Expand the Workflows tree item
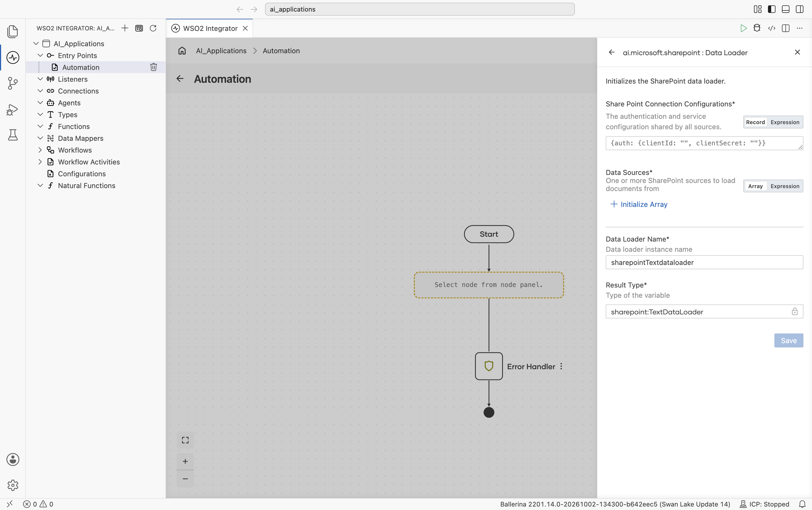This screenshot has width=812, height=510. coord(40,150)
